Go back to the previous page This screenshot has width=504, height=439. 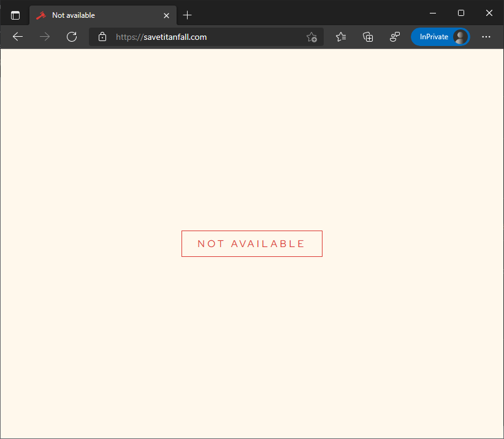(x=18, y=37)
